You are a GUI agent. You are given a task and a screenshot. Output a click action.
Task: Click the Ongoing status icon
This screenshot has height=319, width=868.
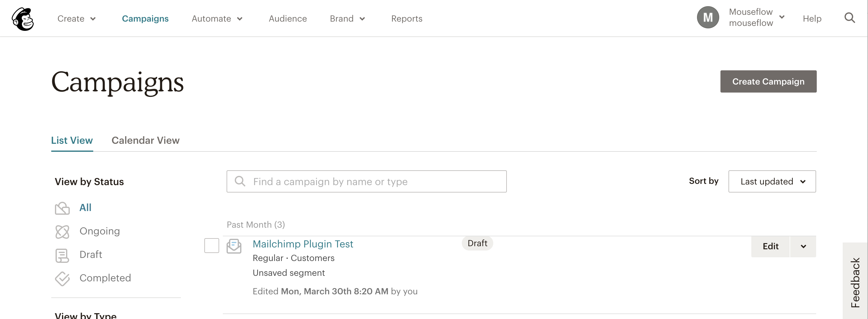click(62, 231)
